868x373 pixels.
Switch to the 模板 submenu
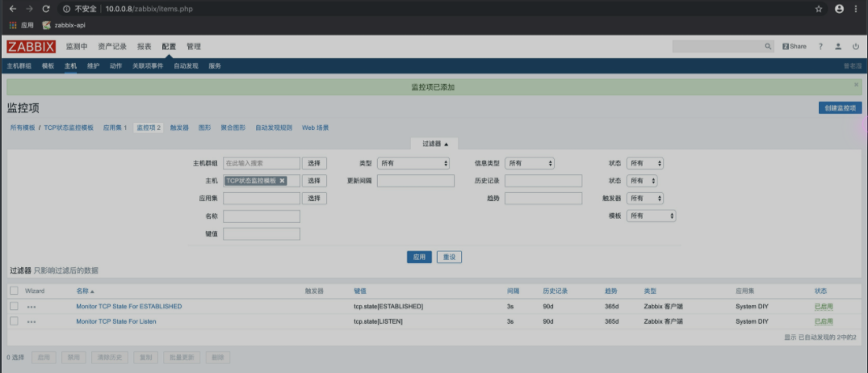coord(48,66)
